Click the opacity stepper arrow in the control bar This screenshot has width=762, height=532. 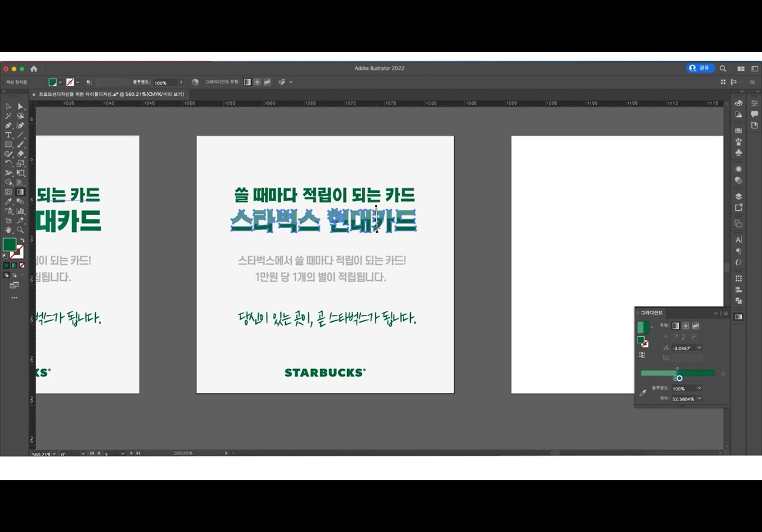click(182, 82)
